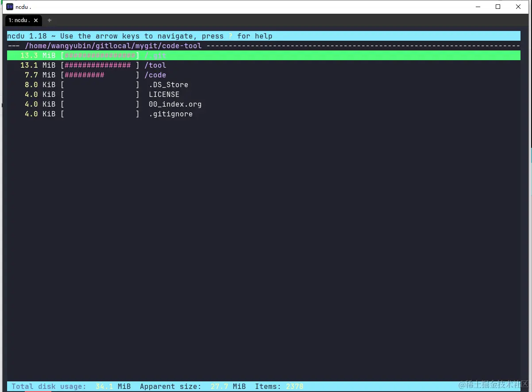Close the '1: ncdu .' tab
This screenshot has width=532, height=392.
[x=36, y=20]
